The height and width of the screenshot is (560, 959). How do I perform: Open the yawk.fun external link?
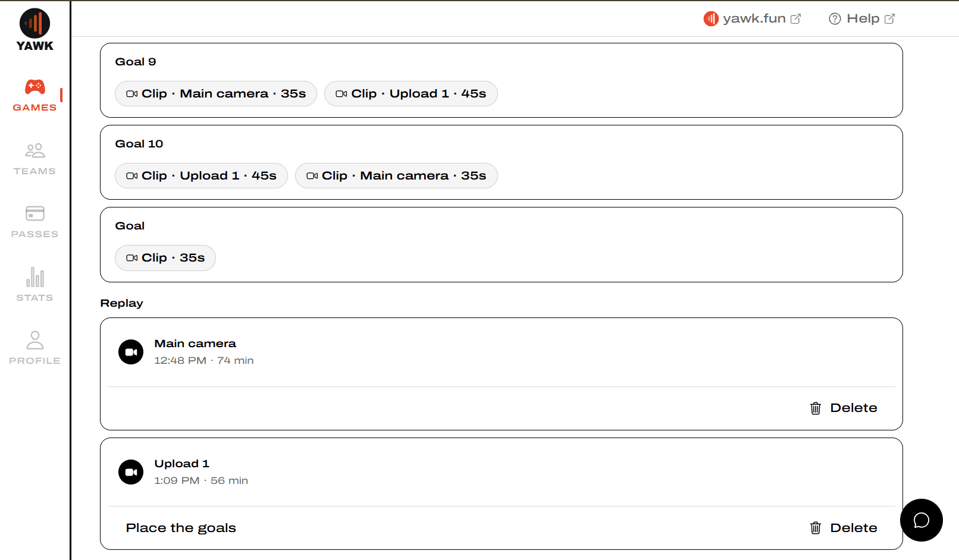(x=753, y=18)
